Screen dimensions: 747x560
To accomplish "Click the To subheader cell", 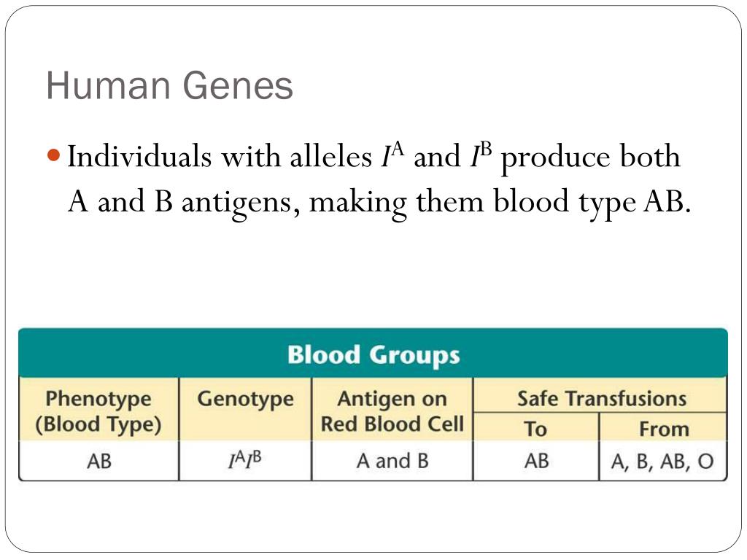I will click(536, 429).
